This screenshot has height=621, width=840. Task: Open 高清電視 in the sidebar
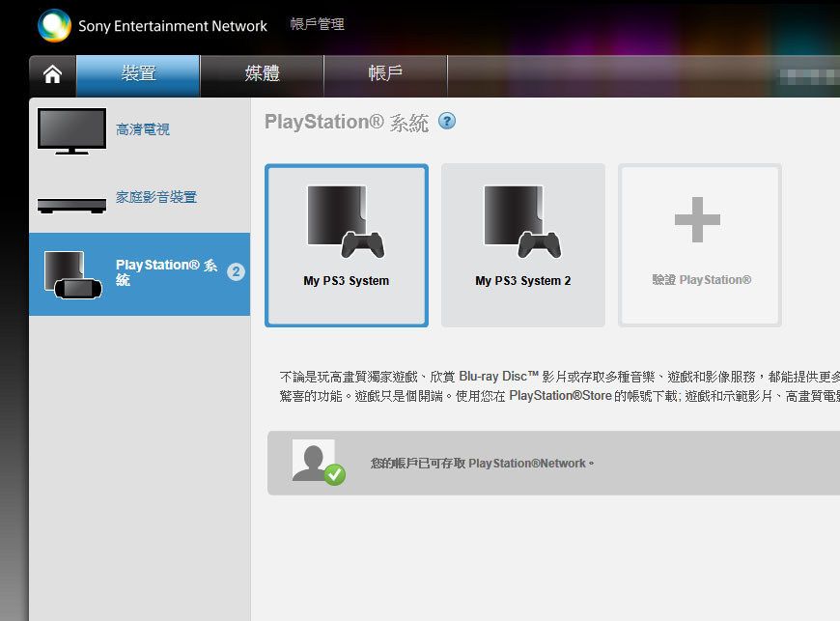point(143,129)
